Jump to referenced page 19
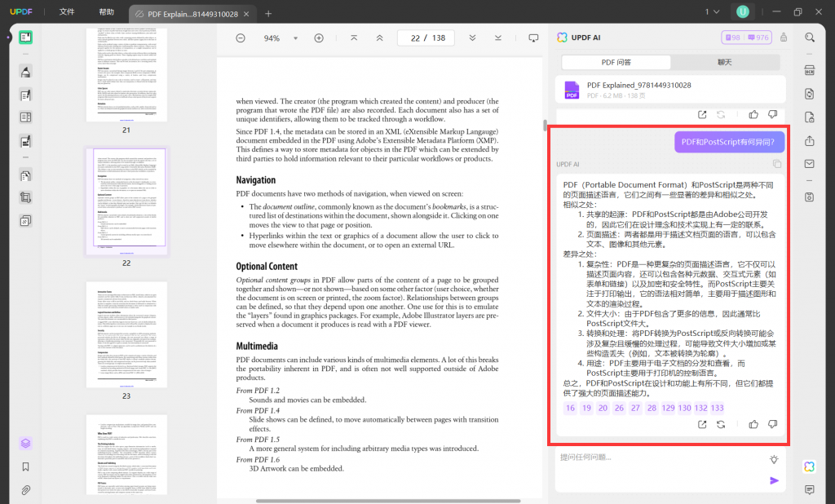The height and width of the screenshot is (504, 835). (586, 408)
